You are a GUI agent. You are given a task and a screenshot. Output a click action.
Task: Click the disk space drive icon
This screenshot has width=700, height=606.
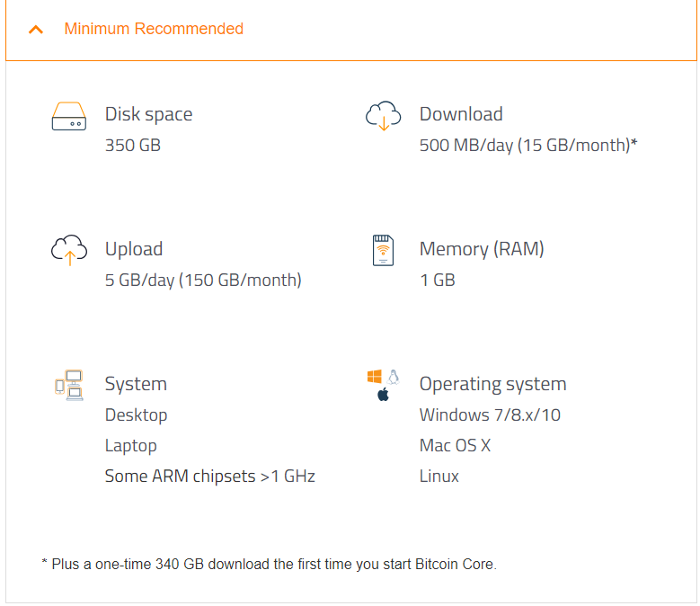[69, 117]
